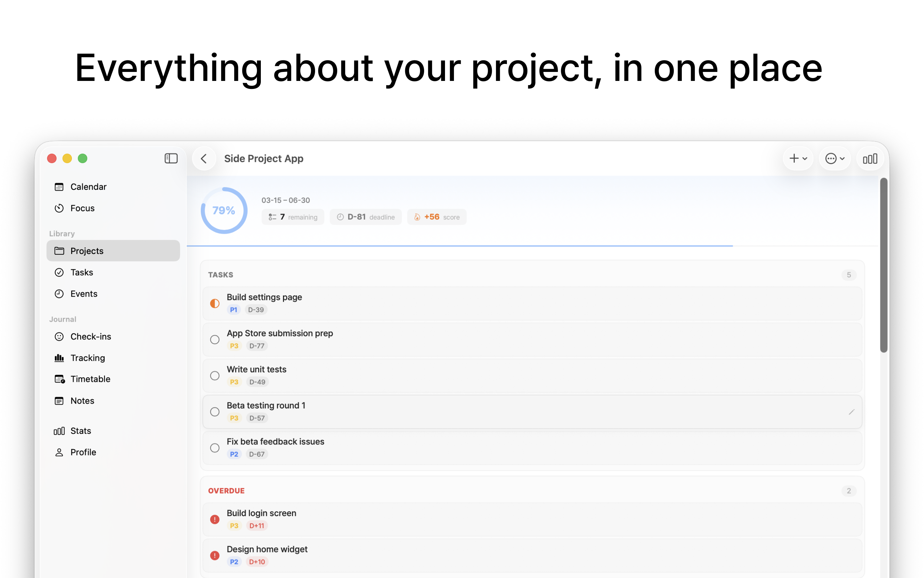
Task: Check off Beta testing round 1
Action: coord(215,412)
